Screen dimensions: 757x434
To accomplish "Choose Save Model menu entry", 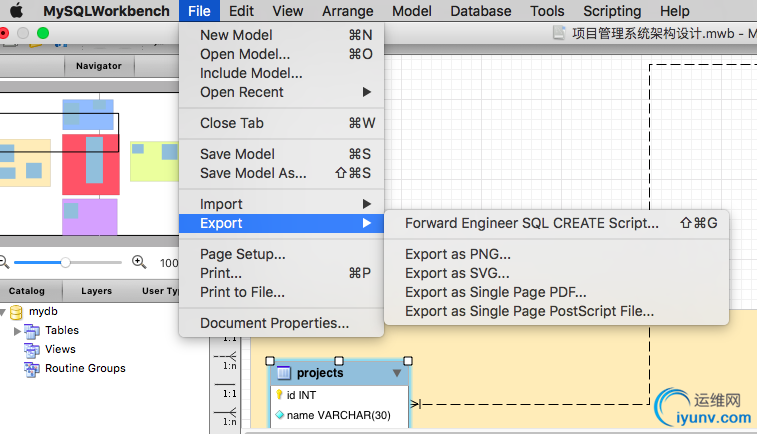I will pos(281,154).
